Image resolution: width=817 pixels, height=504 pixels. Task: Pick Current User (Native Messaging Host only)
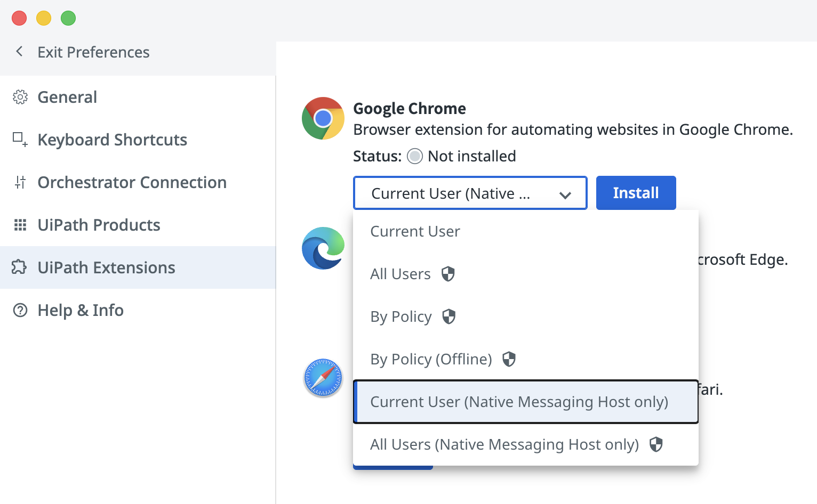[x=526, y=402]
